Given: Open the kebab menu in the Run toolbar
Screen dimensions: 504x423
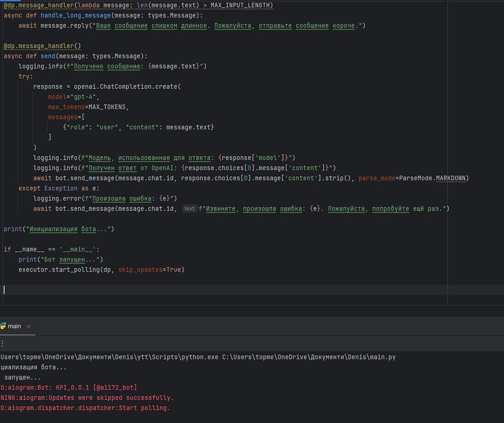Looking at the screenshot, I should pyautogui.click(x=1, y=343).
